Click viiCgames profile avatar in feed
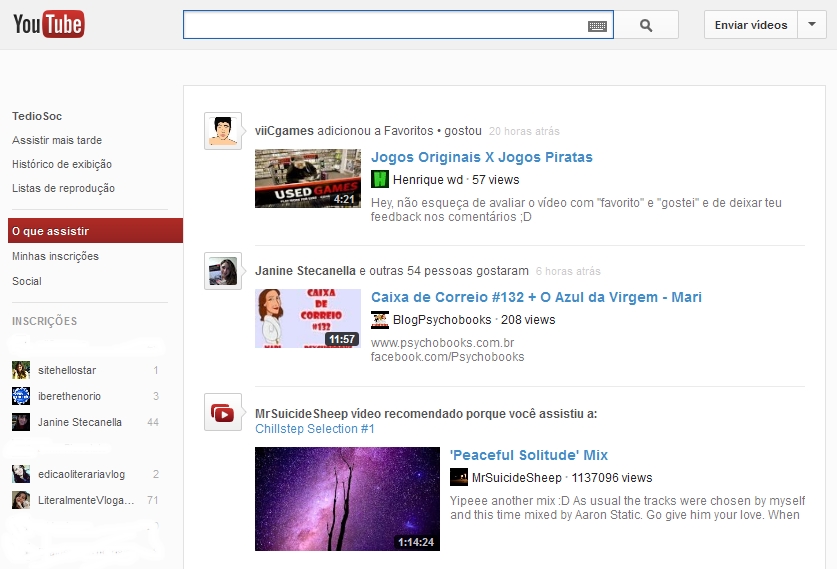Screen dimensions: 837x569 223,131
